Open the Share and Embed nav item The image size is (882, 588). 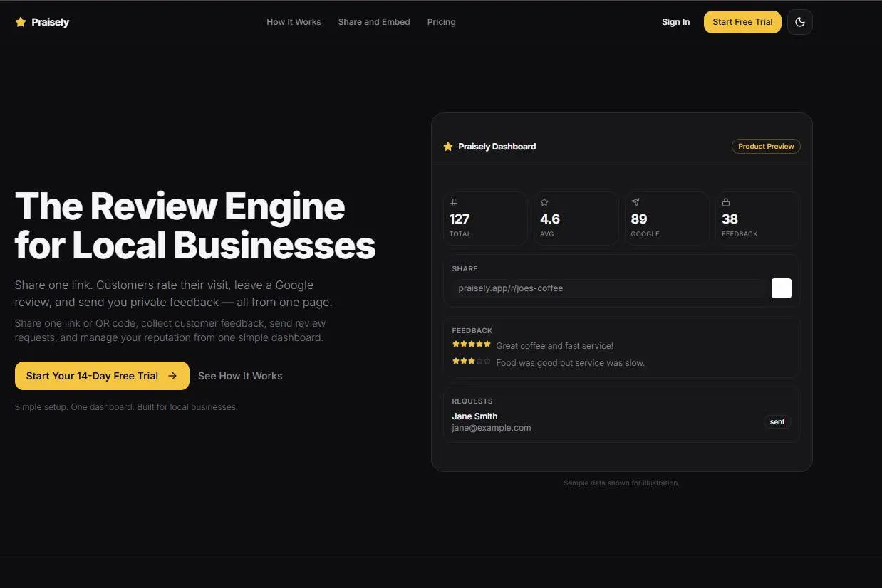click(x=374, y=22)
